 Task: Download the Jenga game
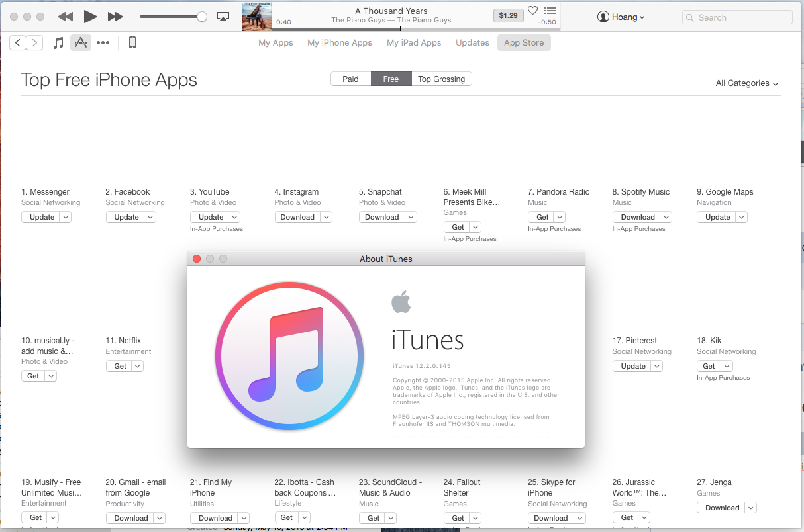(722, 508)
